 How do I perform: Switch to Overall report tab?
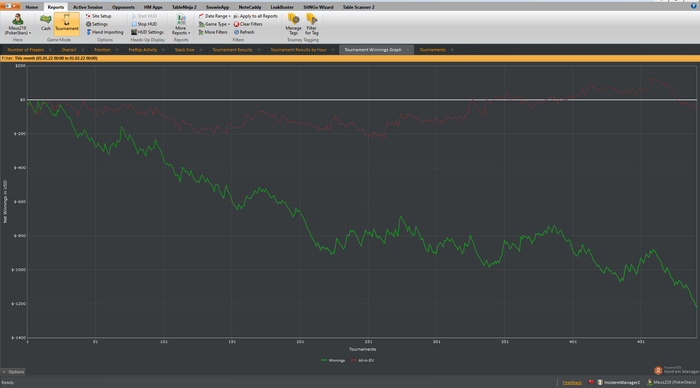coord(69,50)
